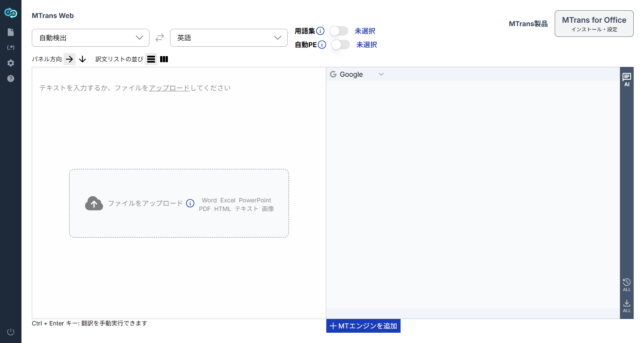The width and height of the screenshot is (644, 343).
Task: Open the 英語 target language dropdown
Action: pos(229,38)
